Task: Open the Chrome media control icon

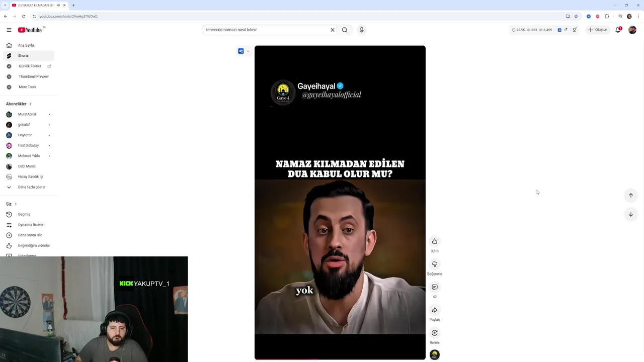Action: click(620, 16)
